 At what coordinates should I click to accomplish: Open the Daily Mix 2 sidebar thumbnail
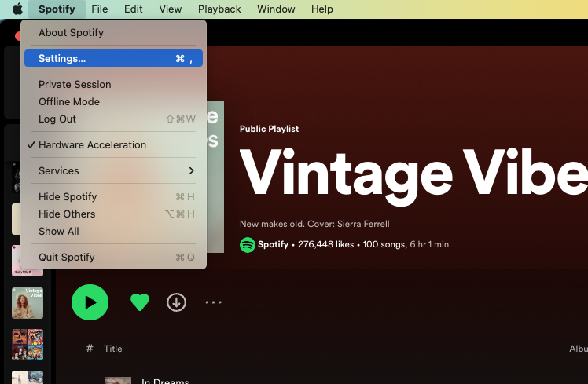click(28, 261)
